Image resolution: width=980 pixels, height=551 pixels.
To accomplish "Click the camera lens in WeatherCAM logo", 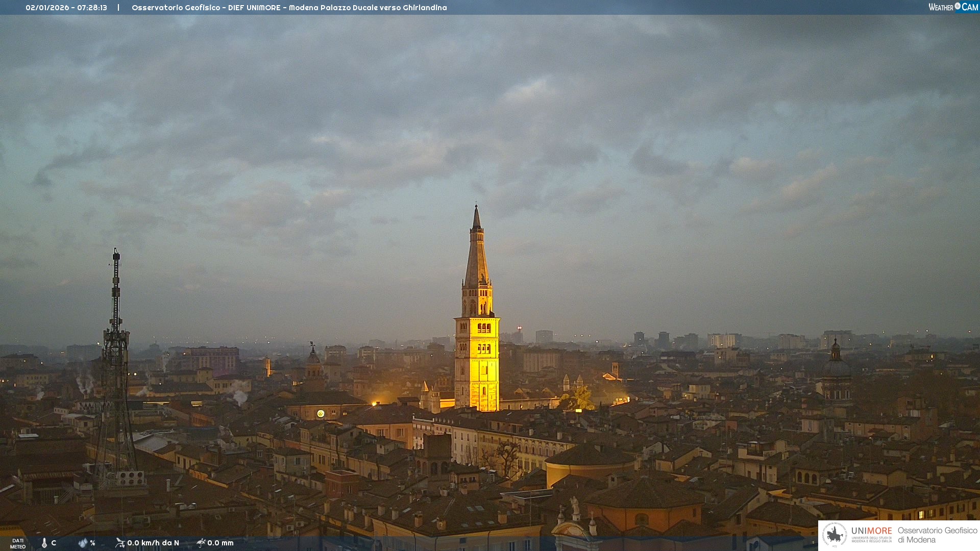I will pos(958,6).
